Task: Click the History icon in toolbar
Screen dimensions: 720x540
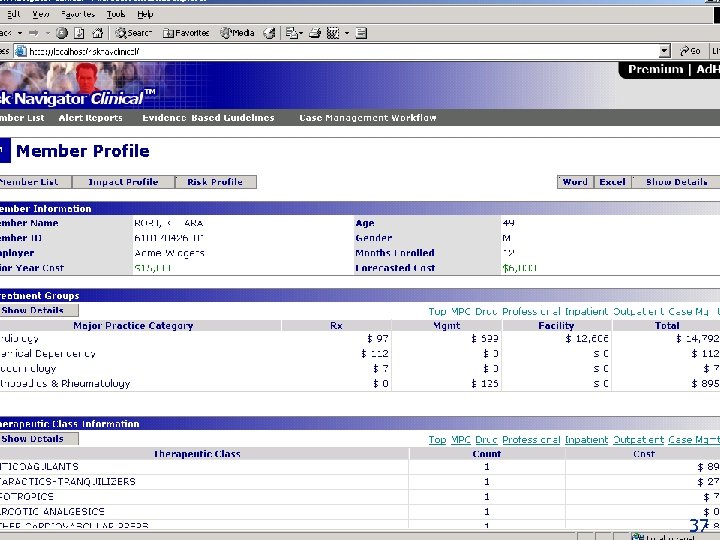Action: coord(270,33)
